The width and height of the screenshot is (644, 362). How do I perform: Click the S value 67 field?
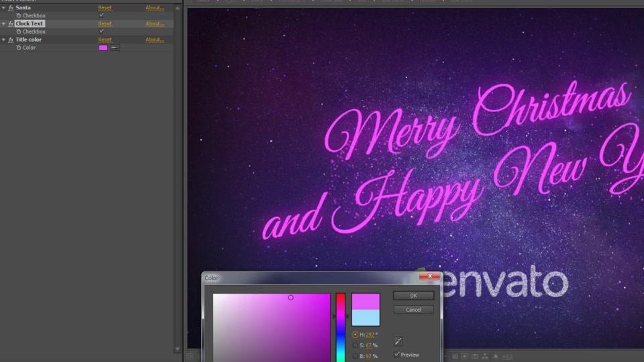tap(368, 345)
